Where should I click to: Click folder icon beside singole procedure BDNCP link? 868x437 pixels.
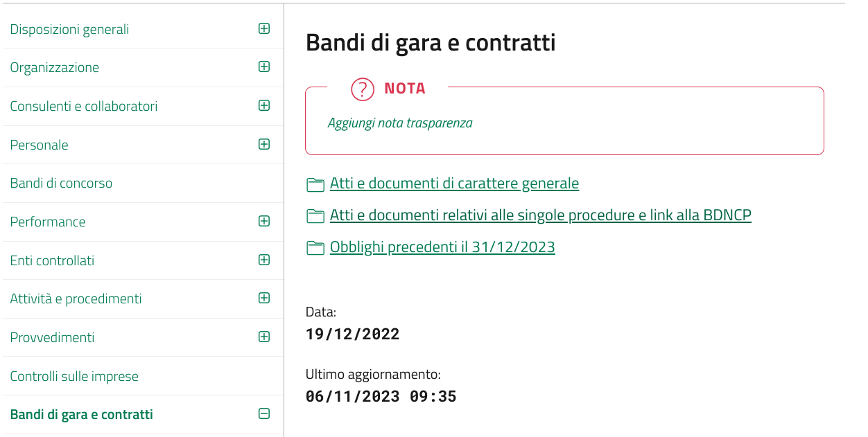tap(315, 216)
